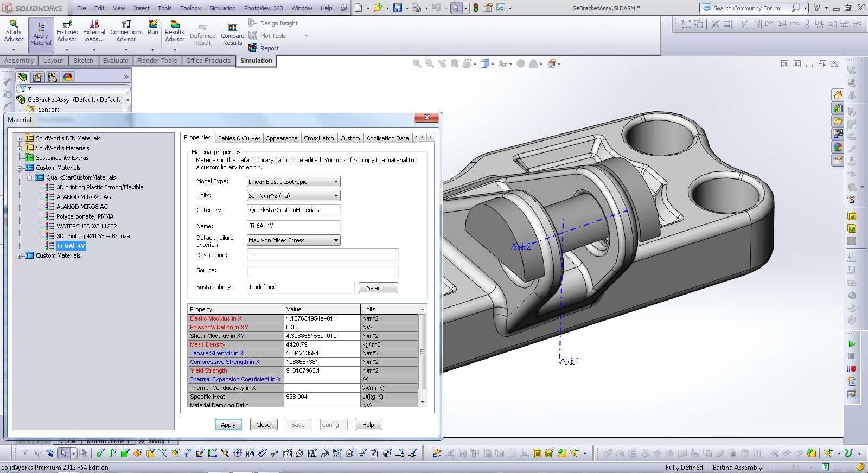Click the Description input field
Screen dimensions: 868x473
(323, 255)
